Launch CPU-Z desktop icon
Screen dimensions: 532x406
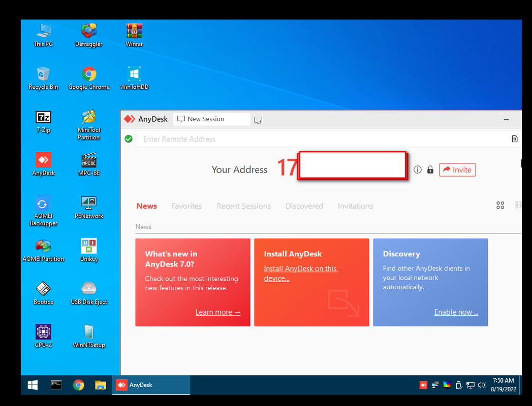tap(43, 336)
